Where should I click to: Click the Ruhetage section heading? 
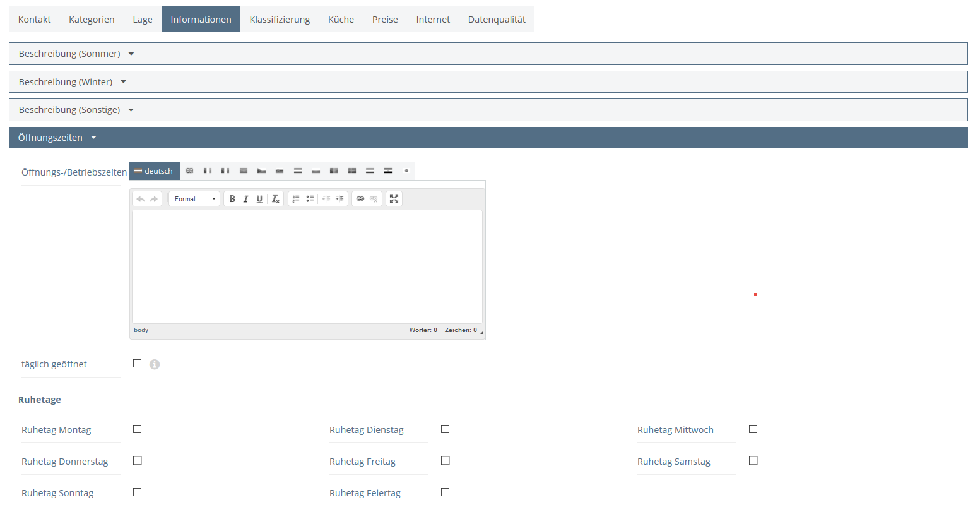(40, 400)
